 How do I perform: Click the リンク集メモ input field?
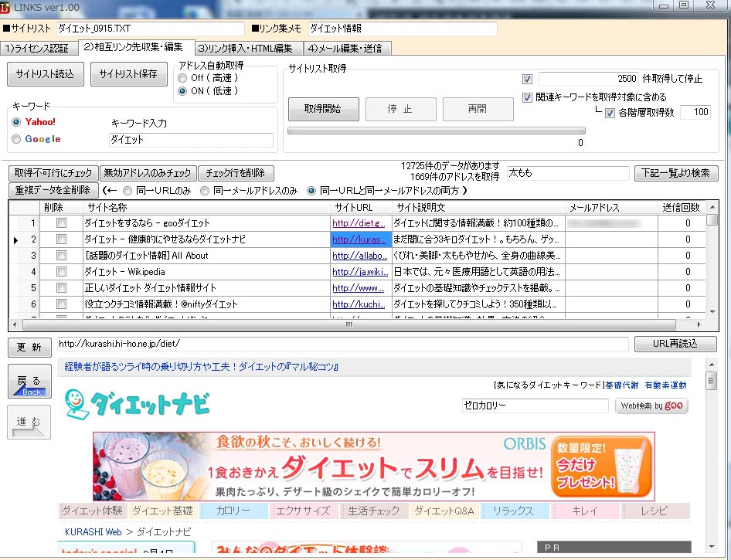pos(403,29)
